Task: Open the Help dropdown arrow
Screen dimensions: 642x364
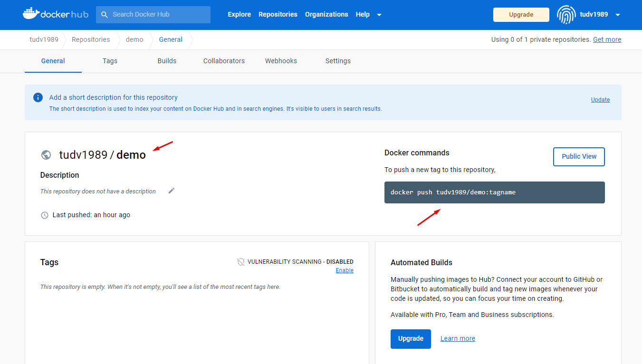Action: (379, 15)
